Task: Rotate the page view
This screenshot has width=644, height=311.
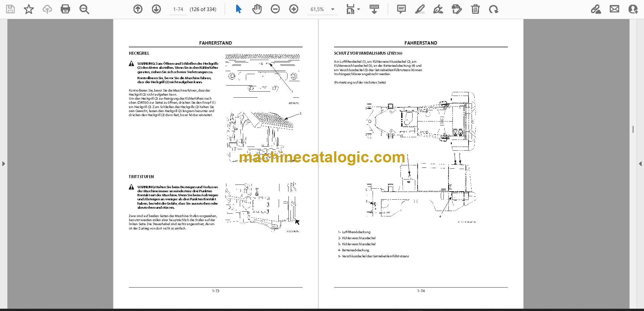Action: (494, 9)
